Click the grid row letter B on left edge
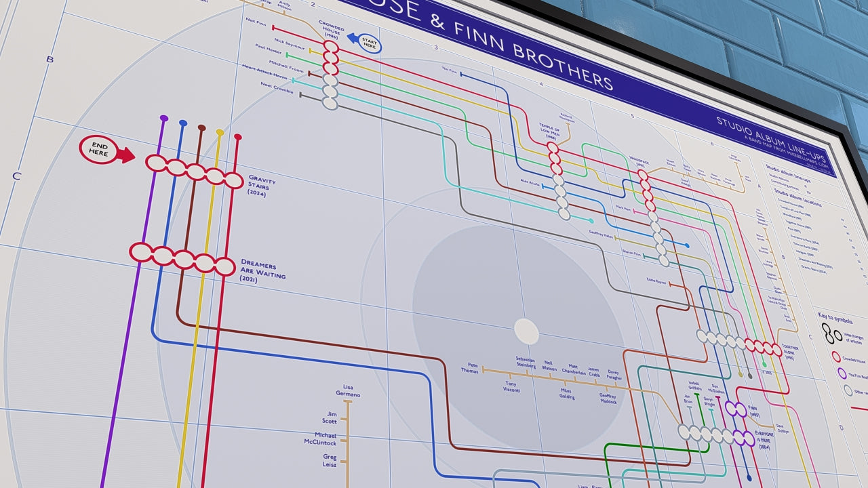 pos(50,60)
